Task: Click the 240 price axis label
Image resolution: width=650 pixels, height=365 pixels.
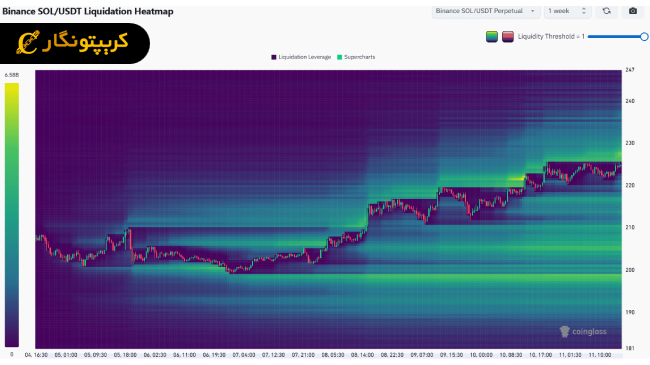Action: [x=630, y=101]
